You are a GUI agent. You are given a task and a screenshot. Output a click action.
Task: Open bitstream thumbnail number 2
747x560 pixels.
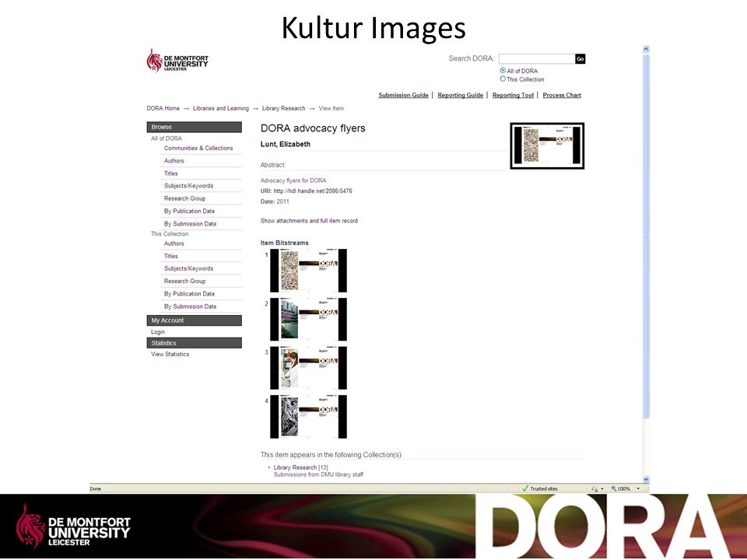[x=308, y=320]
